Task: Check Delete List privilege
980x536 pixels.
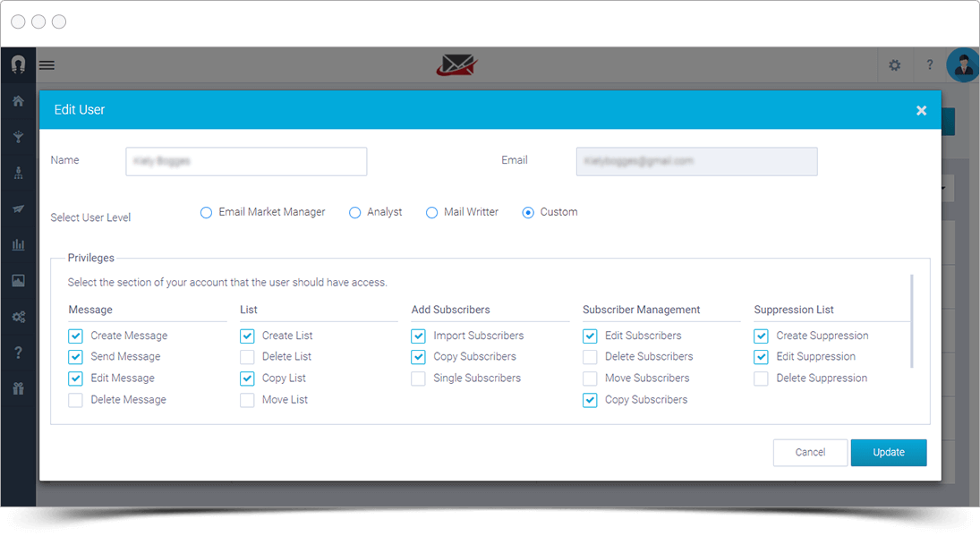Action: [x=247, y=357]
